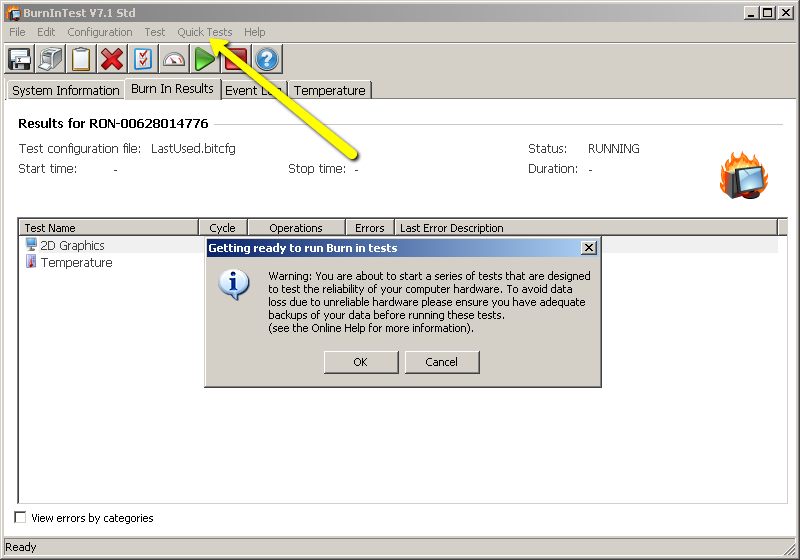Click the RUNNING status text

pos(614,148)
